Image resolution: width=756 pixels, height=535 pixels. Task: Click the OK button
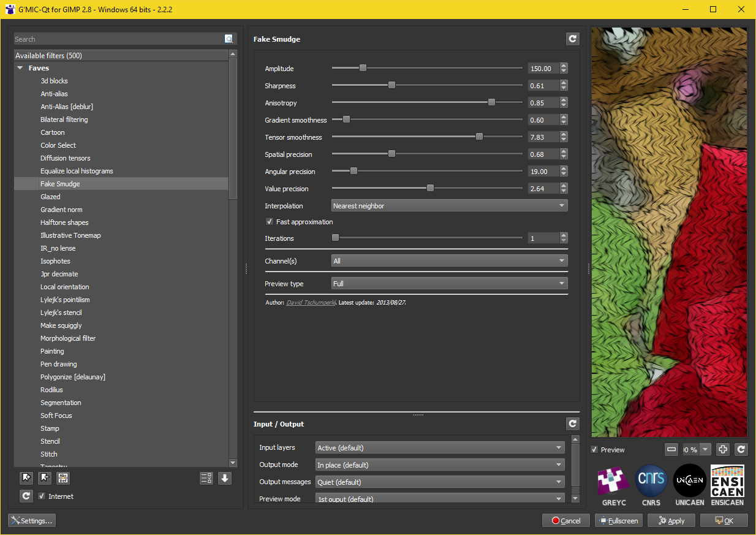(x=724, y=520)
